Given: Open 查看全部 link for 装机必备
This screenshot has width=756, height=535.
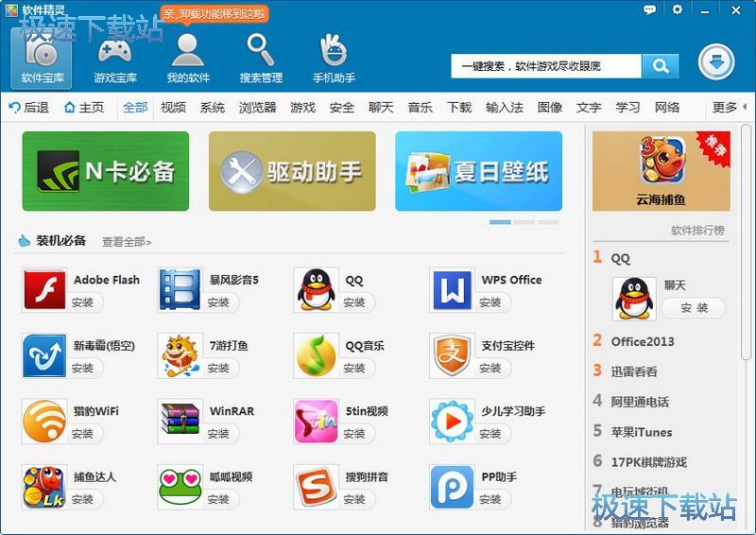Looking at the screenshot, I should click(127, 242).
